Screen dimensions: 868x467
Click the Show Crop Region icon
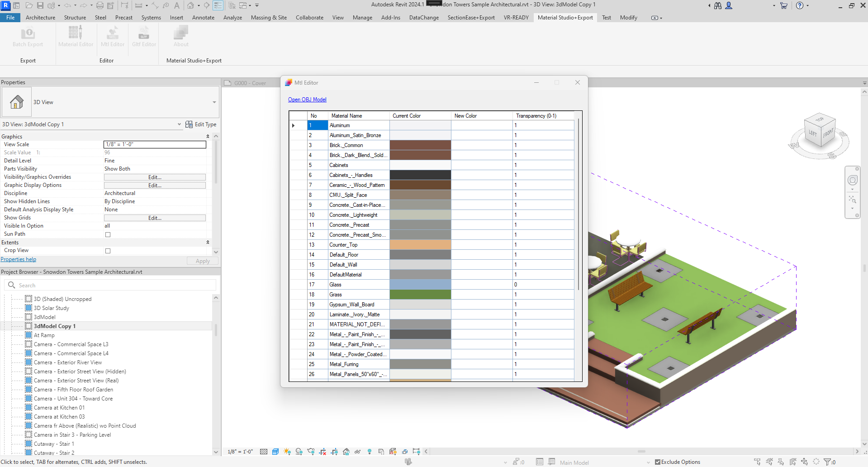(x=334, y=452)
